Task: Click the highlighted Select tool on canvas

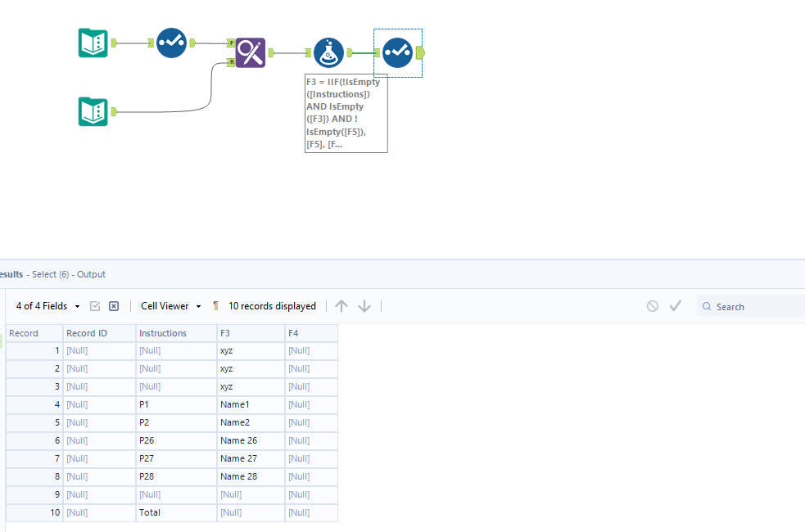Action: [x=397, y=52]
